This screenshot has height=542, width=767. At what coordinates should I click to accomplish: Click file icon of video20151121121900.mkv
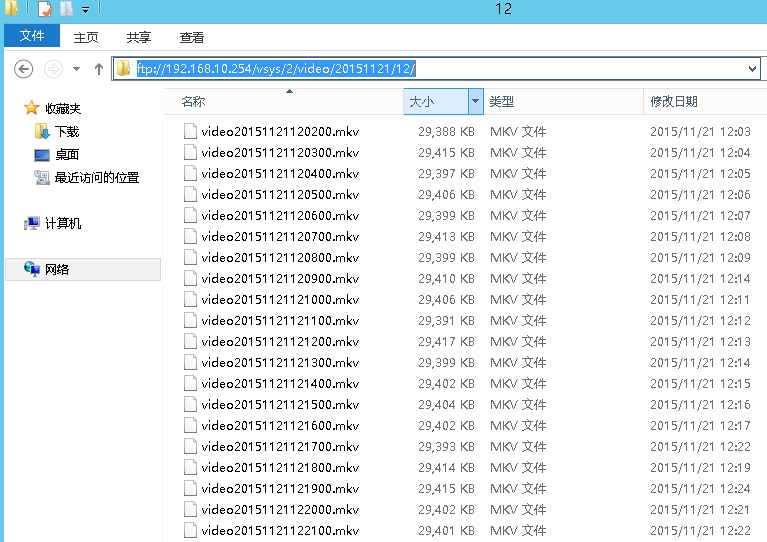tap(190, 488)
